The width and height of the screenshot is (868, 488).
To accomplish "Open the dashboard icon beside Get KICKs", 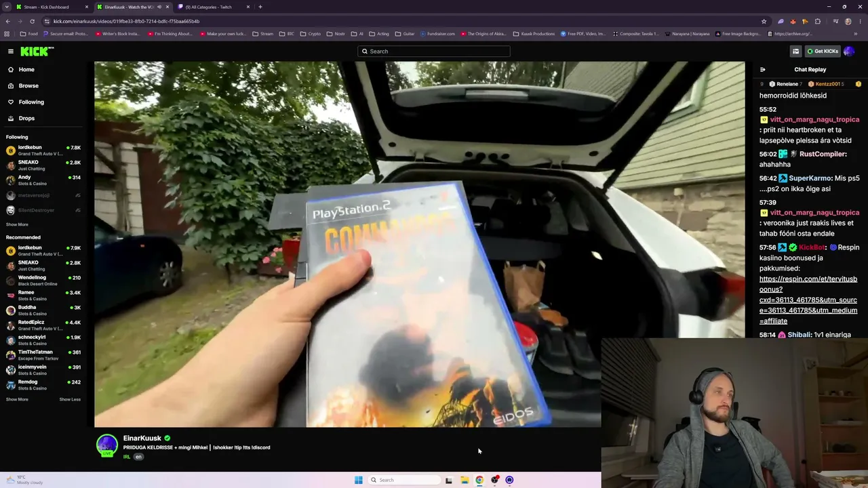I will coord(795,52).
